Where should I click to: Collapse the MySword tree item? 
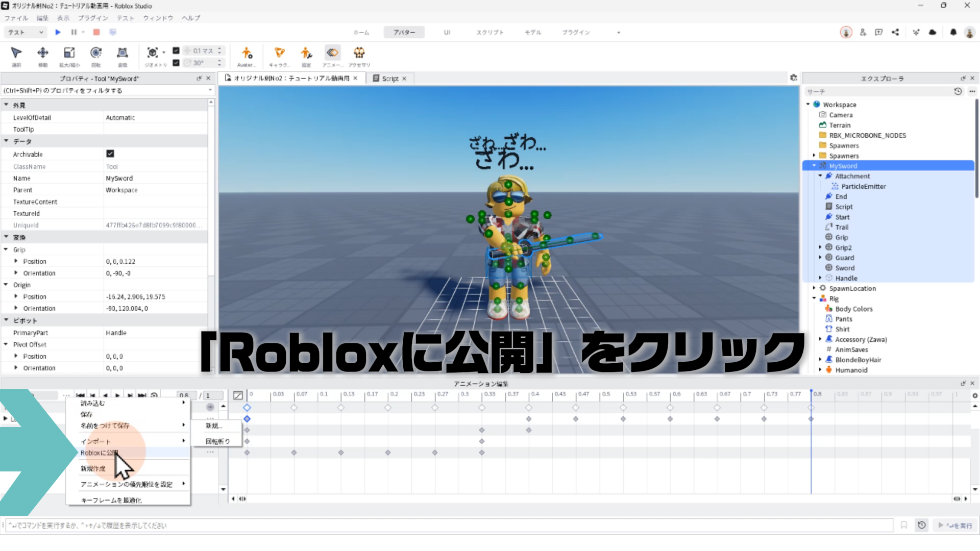[814, 166]
